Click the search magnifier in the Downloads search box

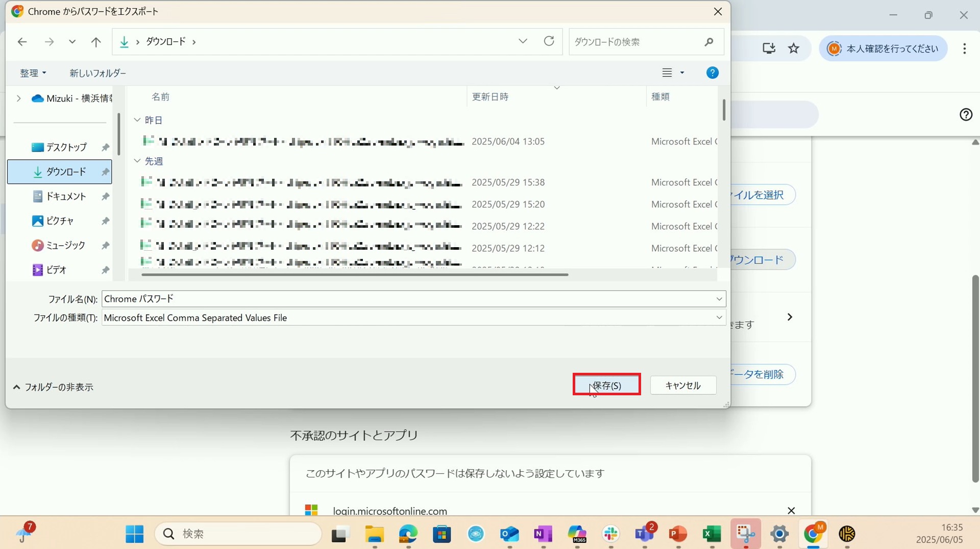coord(708,42)
